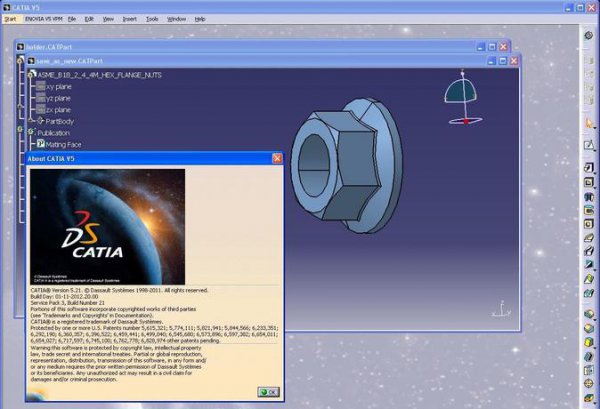
Task: Click the axis triad in viewport corner
Action: click(501, 309)
